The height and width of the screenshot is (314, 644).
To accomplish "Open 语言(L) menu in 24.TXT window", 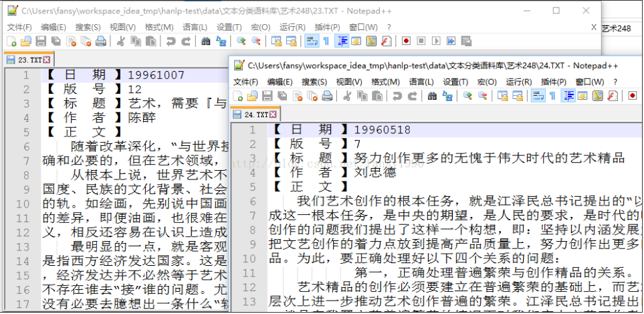I will pos(421,82).
